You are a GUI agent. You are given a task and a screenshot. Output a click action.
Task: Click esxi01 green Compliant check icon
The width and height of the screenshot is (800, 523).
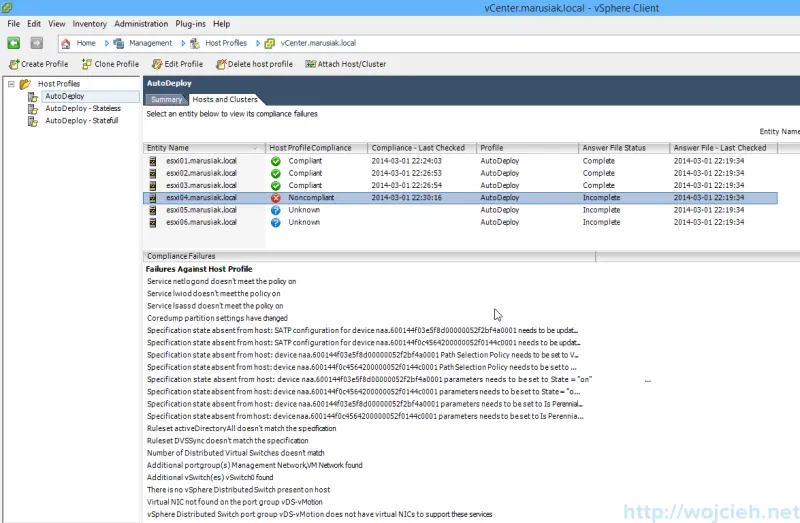coord(276,161)
